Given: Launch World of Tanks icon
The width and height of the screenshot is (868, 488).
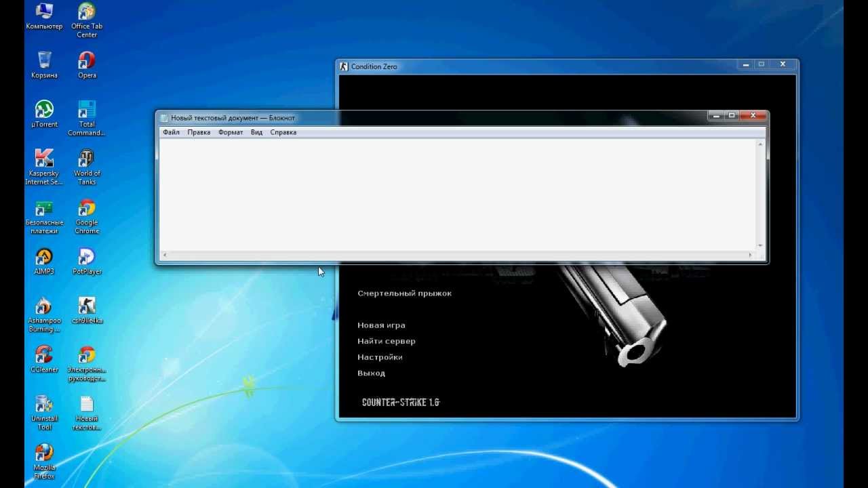Looking at the screenshot, I should tap(87, 167).
